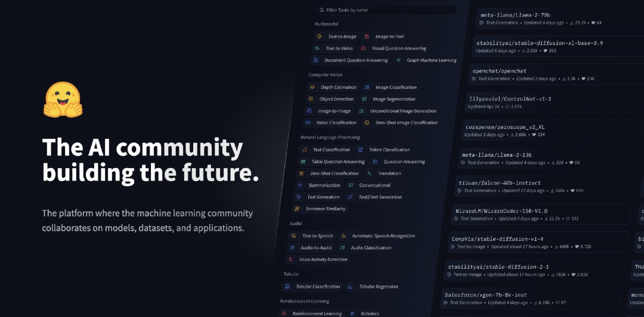Image resolution: width=644 pixels, height=317 pixels.
Task: Open the tiiuae/falcon-40b-instruct model
Action: point(544,186)
